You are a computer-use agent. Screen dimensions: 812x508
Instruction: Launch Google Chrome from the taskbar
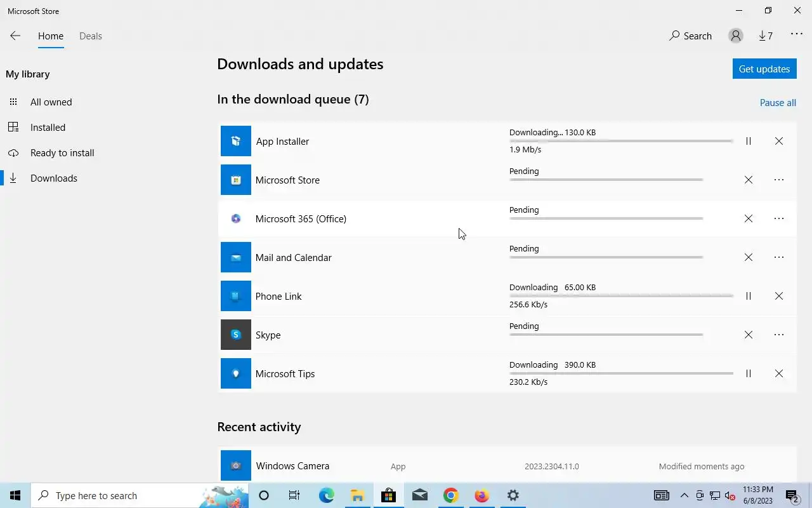click(x=450, y=495)
